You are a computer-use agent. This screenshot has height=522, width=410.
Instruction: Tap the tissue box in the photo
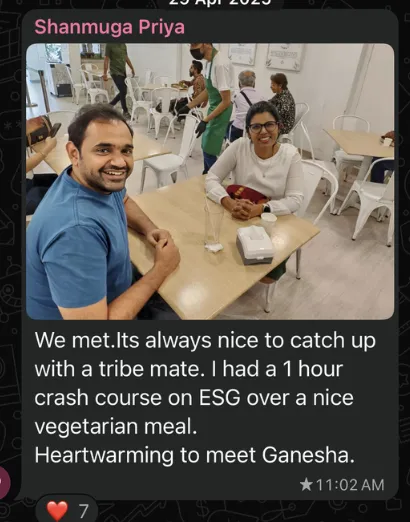[255, 245]
